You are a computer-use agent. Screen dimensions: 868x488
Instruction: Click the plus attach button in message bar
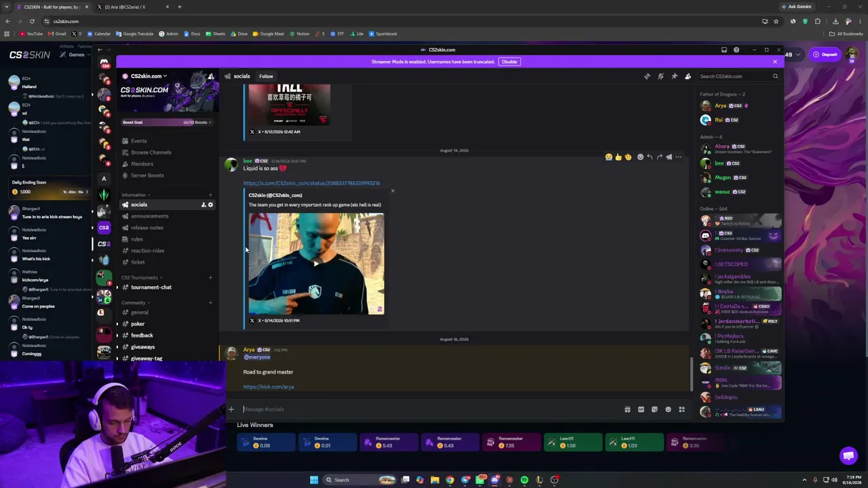pyautogui.click(x=231, y=409)
